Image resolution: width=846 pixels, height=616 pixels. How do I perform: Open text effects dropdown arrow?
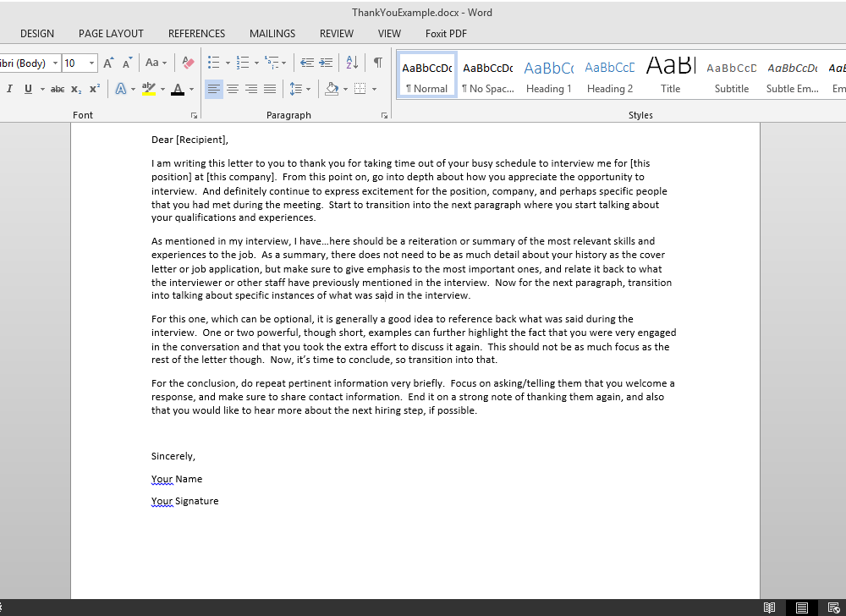tap(134, 90)
